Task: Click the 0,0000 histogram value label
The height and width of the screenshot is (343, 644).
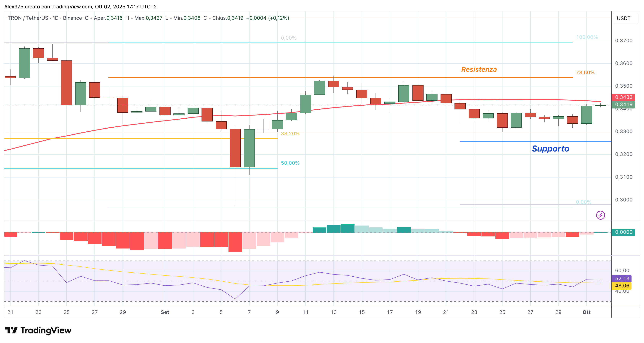Action: (x=624, y=232)
